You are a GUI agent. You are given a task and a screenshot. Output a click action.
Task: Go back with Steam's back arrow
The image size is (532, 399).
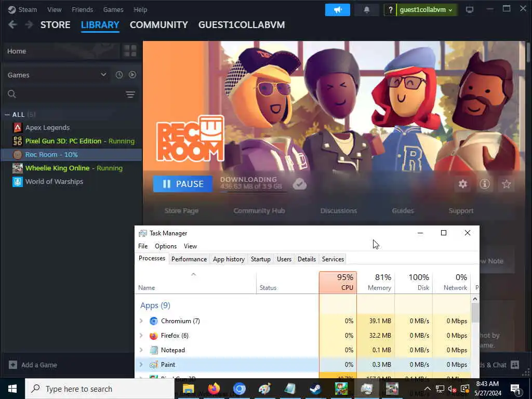[12, 25]
